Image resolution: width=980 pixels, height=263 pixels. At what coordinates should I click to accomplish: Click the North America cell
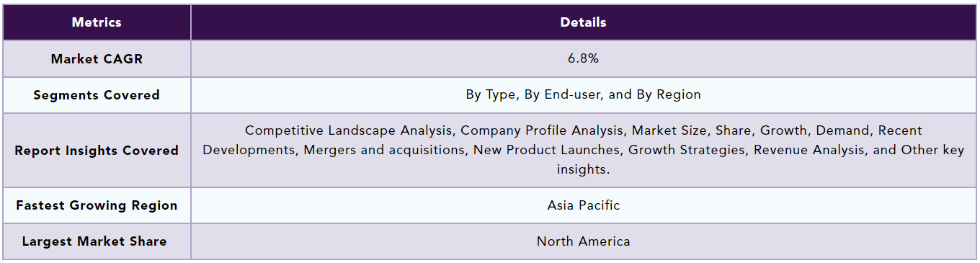coord(583,241)
